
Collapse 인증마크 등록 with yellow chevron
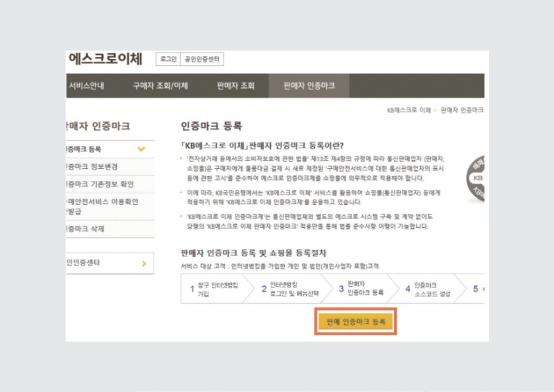point(141,149)
